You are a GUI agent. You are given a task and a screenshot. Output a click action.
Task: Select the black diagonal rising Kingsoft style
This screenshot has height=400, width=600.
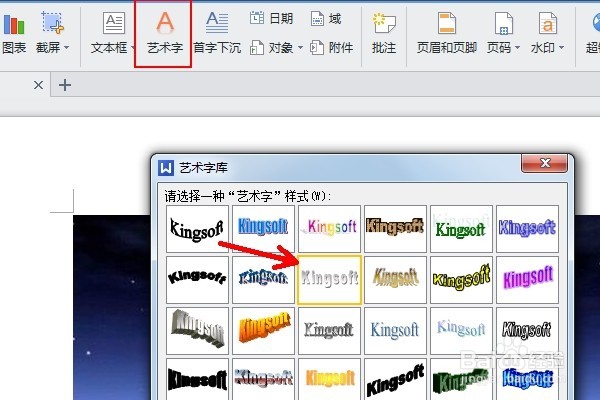click(395, 379)
